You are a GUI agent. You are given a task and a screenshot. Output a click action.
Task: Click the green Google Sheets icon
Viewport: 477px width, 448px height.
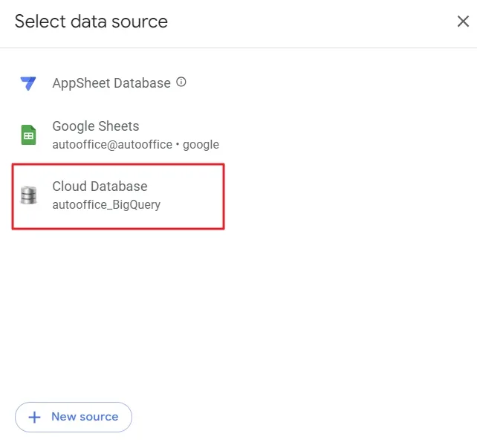(x=28, y=134)
